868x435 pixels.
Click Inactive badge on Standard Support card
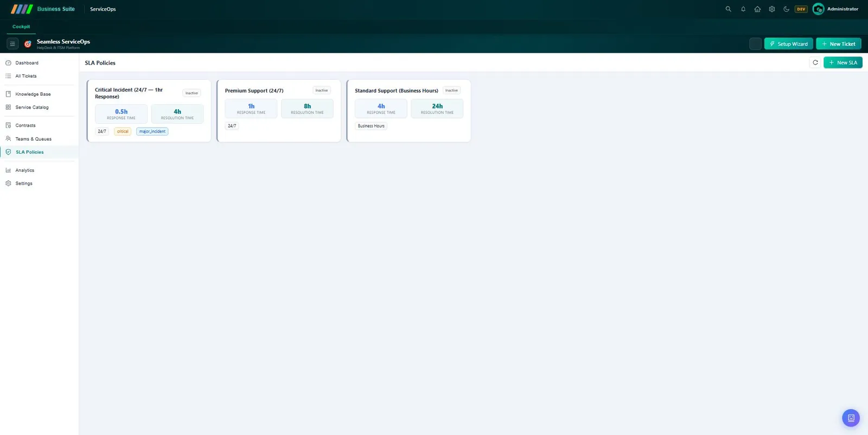point(451,91)
